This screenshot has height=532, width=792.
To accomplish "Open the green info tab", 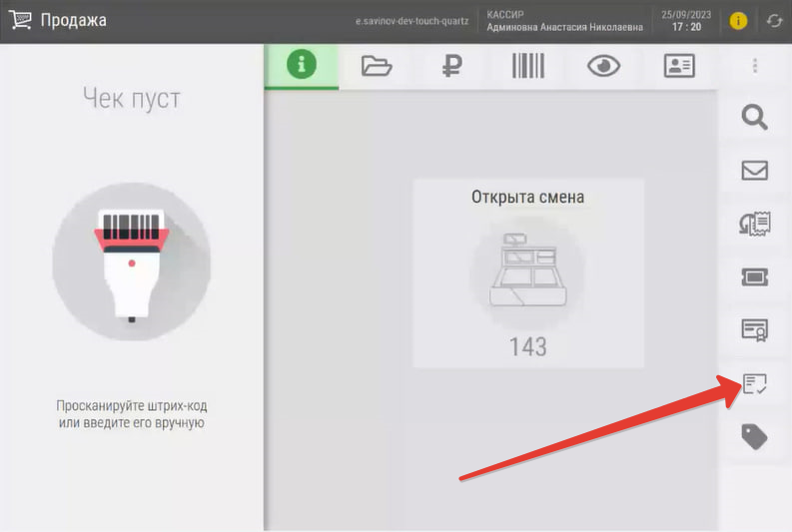I will point(302,66).
